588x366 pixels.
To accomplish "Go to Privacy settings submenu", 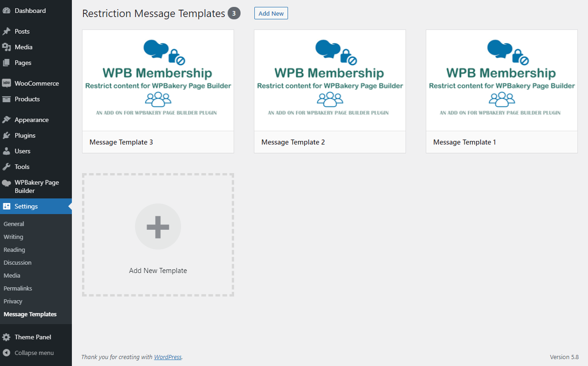I will 13,301.
